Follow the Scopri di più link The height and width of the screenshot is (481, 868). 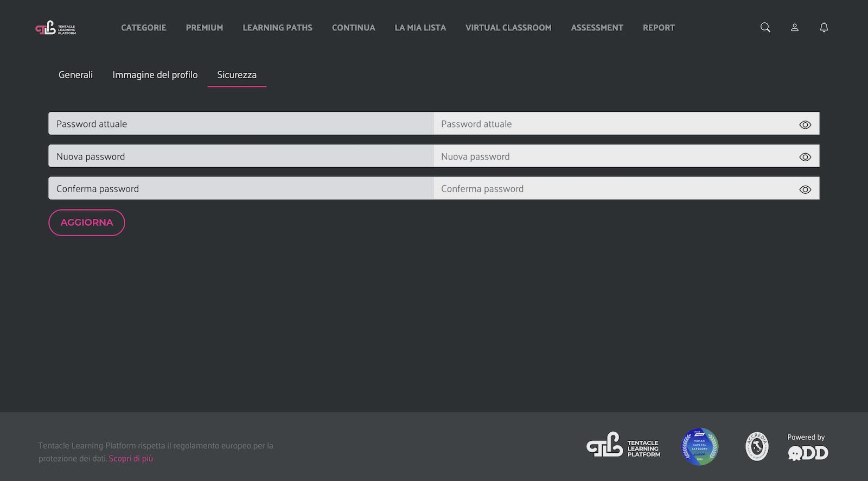click(131, 459)
